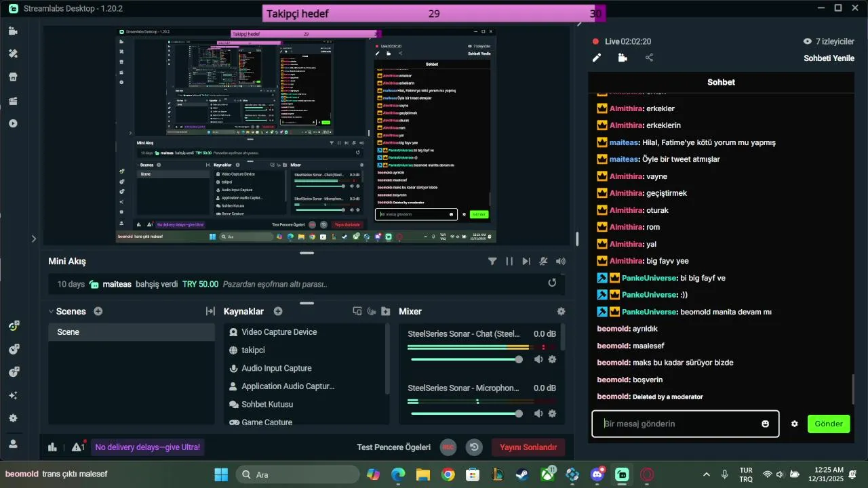868x488 pixels.
Task: Open the Editor camera icon in left sidebar
Action: pyautogui.click(x=13, y=30)
